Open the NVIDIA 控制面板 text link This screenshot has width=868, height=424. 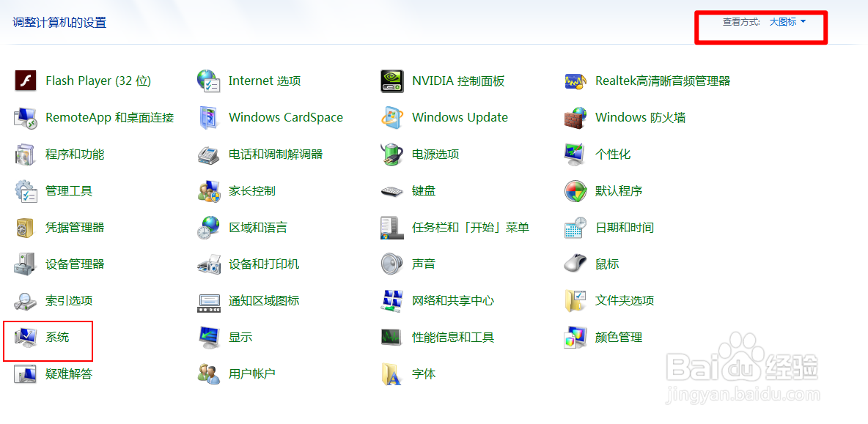coord(458,81)
